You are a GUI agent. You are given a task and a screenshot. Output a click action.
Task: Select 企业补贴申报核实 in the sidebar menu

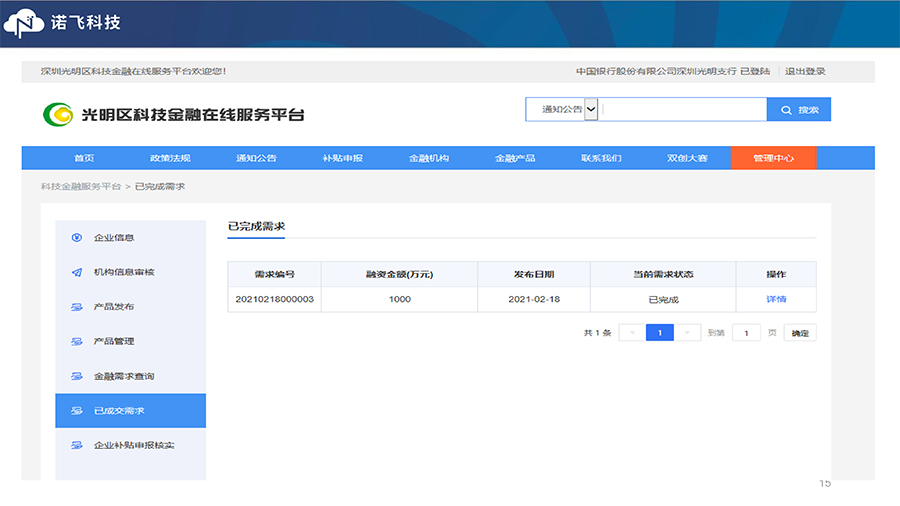130,445
